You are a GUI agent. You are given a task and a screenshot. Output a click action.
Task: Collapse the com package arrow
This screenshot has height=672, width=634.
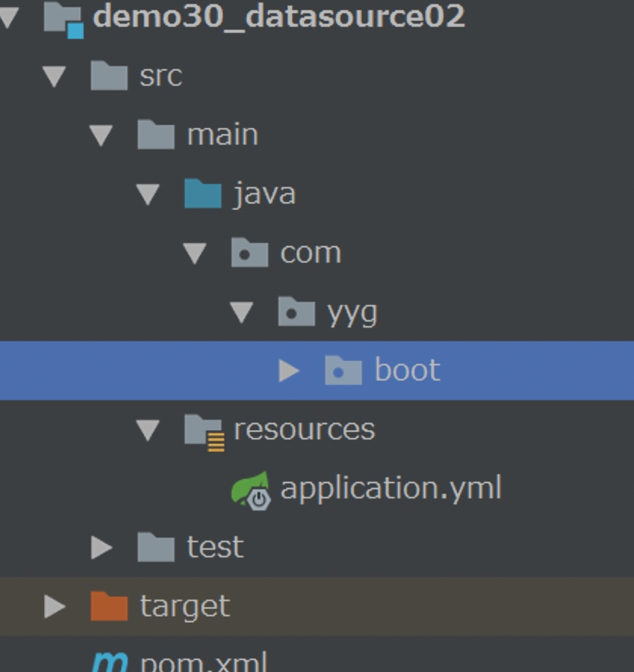[x=194, y=253]
